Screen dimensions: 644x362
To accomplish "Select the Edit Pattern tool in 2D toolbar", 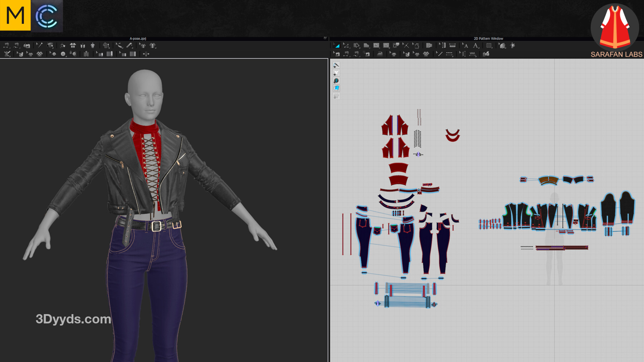I will (x=346, y=46).
